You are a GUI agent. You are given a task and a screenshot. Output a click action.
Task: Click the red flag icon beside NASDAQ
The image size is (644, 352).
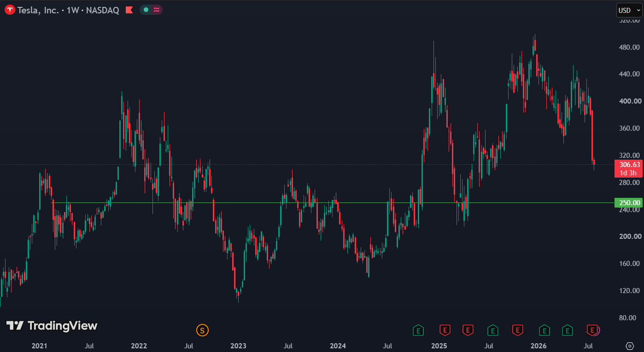tap(129, 10)
